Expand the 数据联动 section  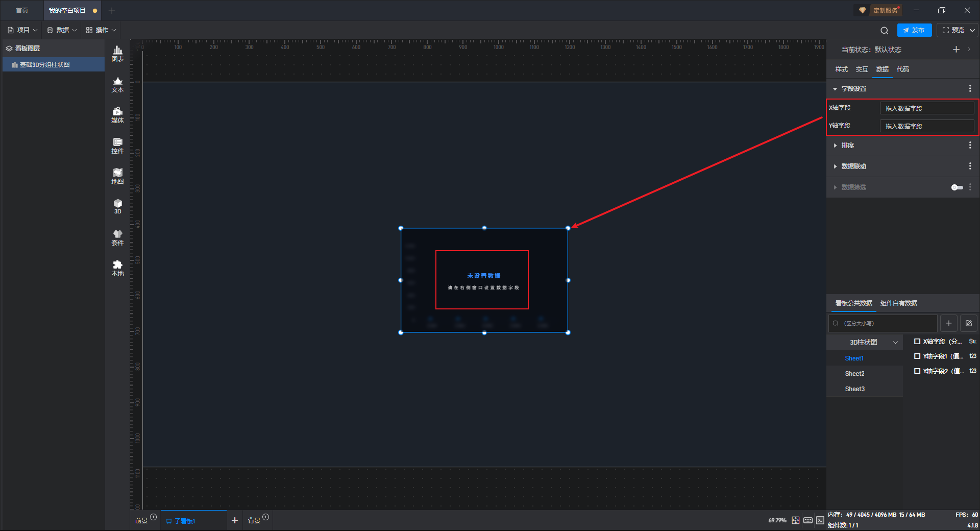point(853,166)
